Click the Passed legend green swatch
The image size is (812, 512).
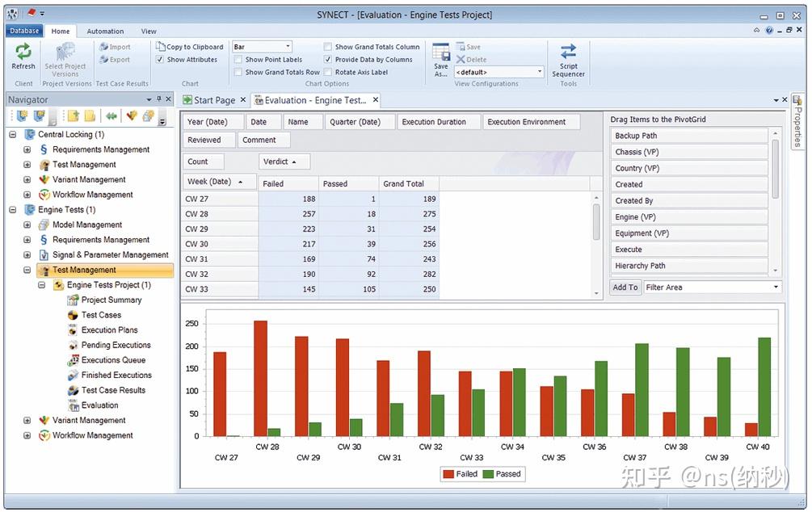[x=488, y=474]
